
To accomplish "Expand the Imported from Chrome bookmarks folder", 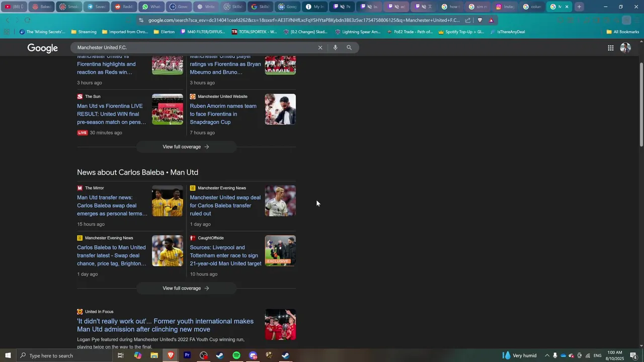I will (125, 32).
